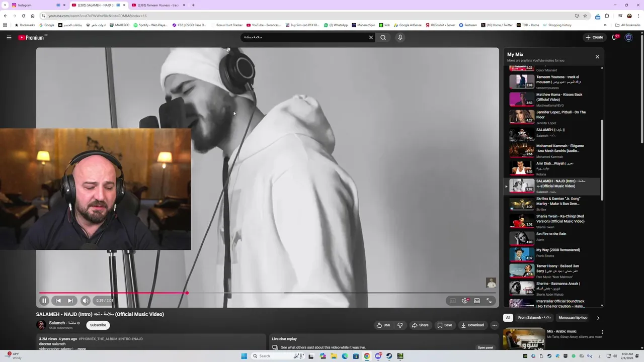
Task: Go back in browser history
Action: point(5,16)
